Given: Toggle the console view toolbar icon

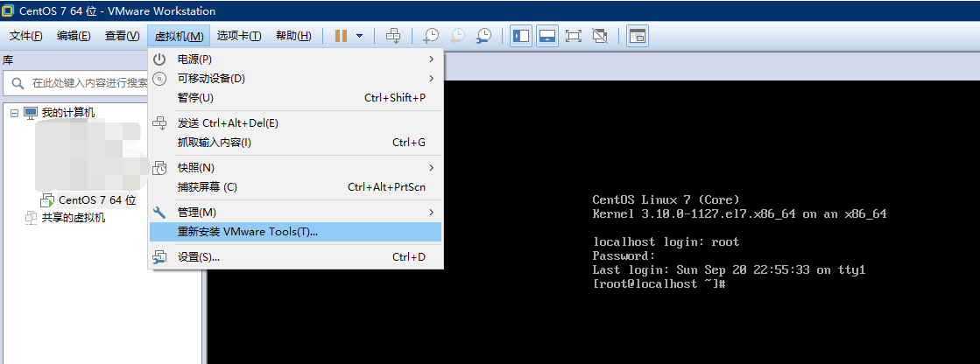Looking at the screenshot, I should pyautogui.click(x=638, y=36).
